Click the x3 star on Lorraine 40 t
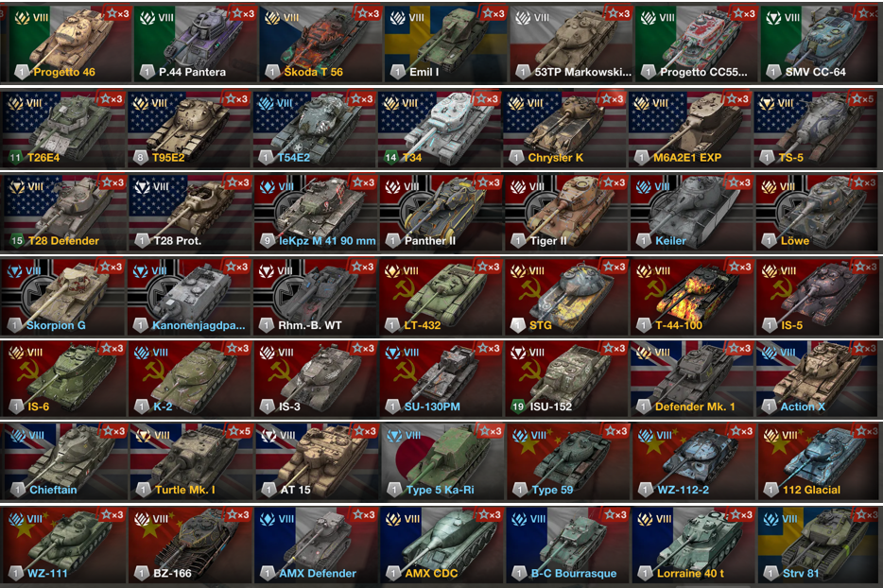Image resolution: width=883 pixels, height=588 pixels. pos(740,514)
